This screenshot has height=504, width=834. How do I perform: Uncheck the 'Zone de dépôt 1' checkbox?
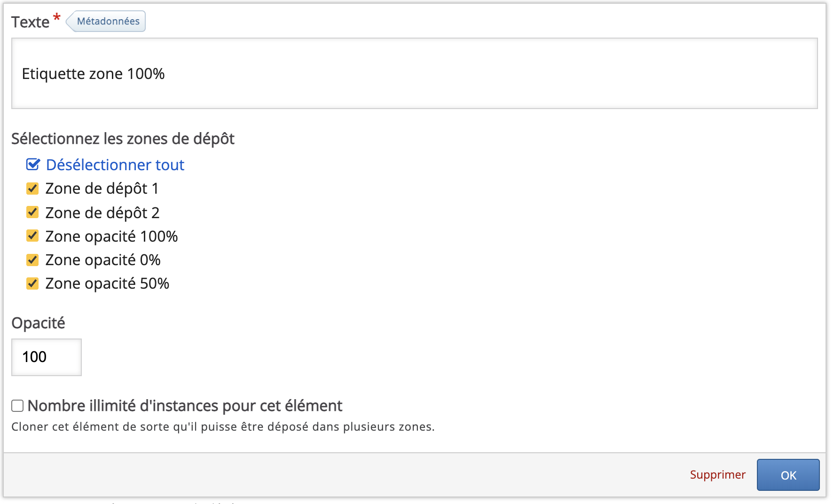click(32, 189)
